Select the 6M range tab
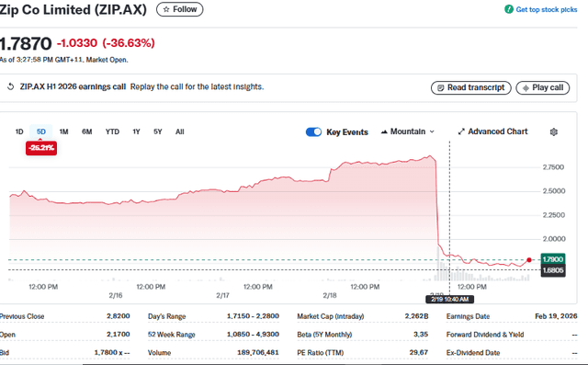This screenshot has height=365, width=588. pos(87,131)
